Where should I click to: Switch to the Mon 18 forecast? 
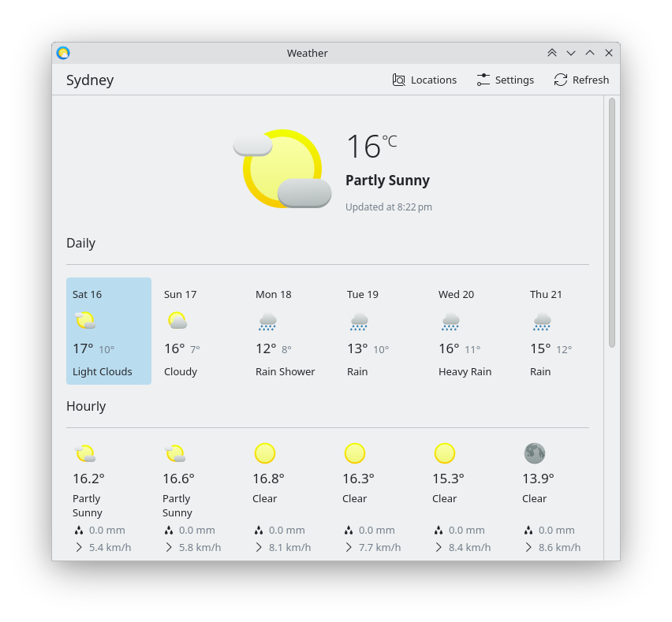285,331
